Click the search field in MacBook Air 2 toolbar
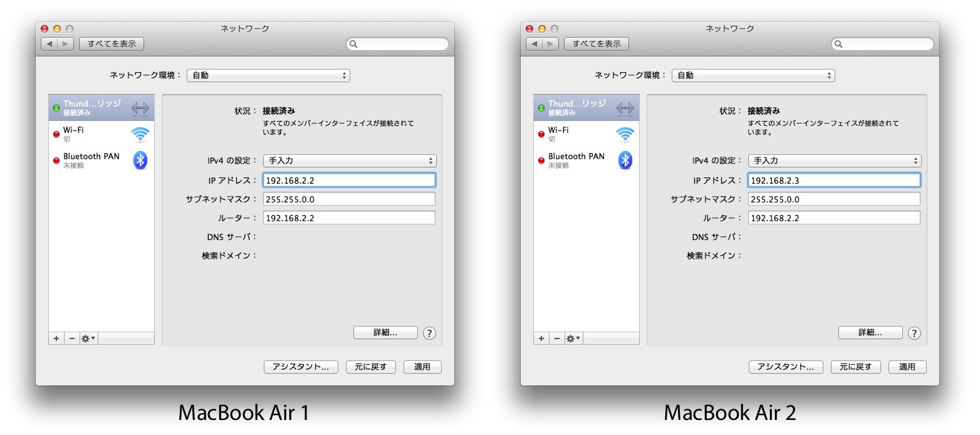Screen dimensions: 980x435 pos(883,45)
